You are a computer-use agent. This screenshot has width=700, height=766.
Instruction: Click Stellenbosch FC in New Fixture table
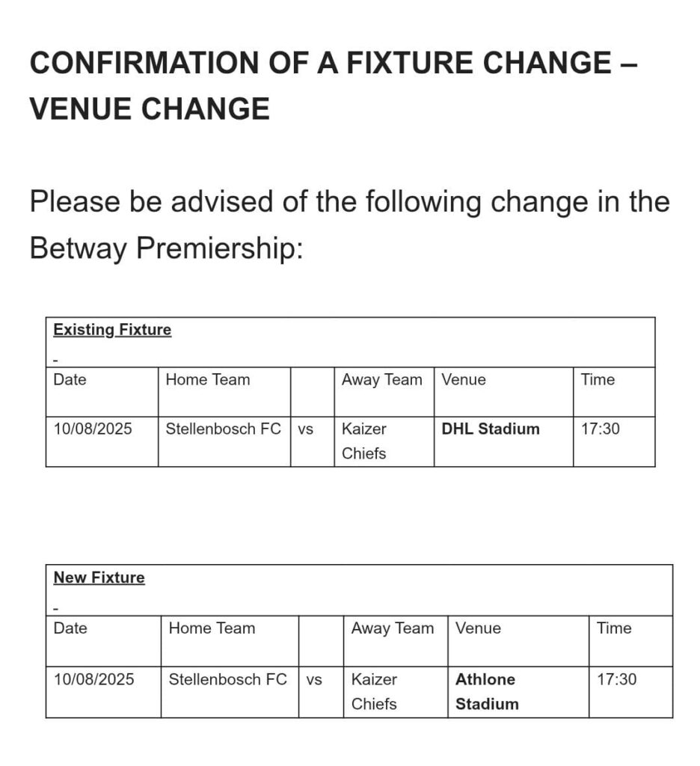[x=227, y=679]
